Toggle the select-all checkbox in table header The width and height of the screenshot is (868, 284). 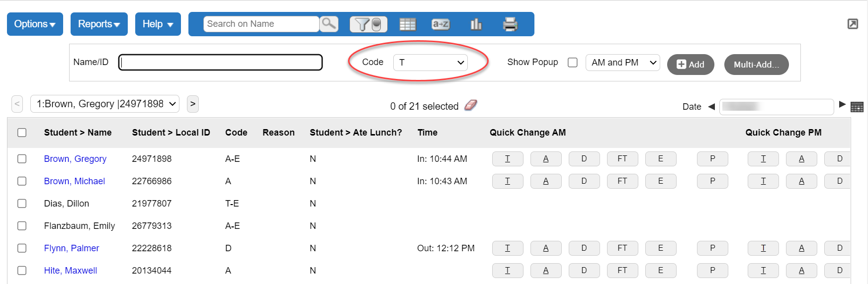point(22,133)
